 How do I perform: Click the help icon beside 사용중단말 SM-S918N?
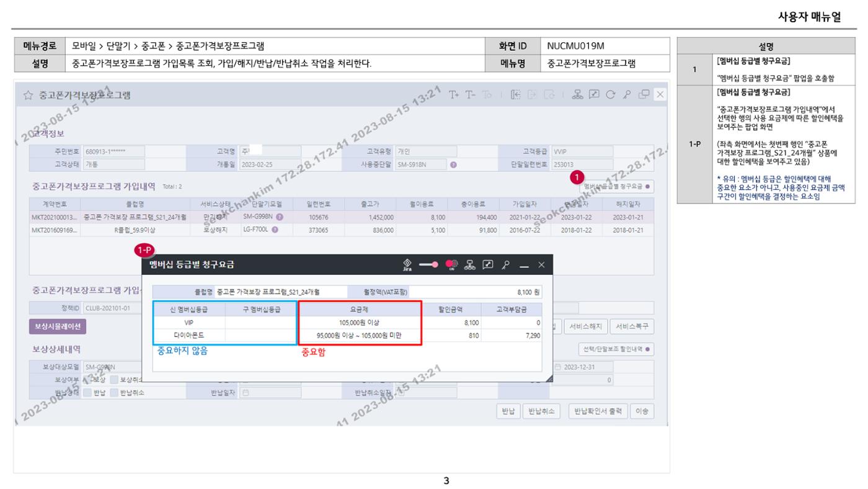pyautogui.click(x=453, y=164)
